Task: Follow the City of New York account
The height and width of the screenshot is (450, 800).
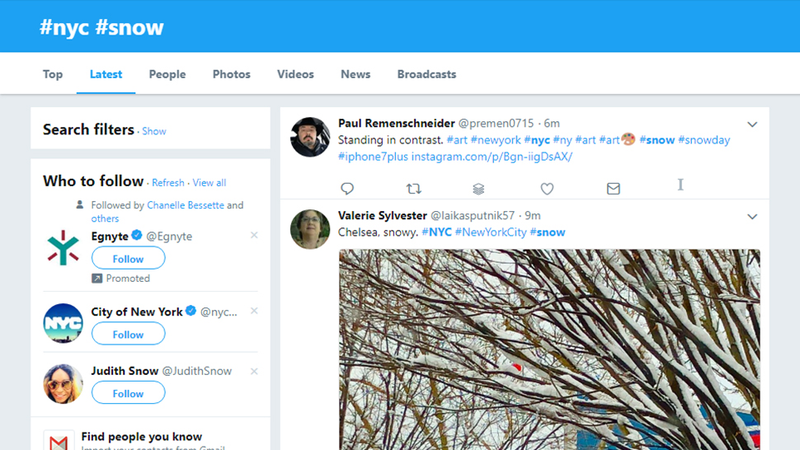Action: coord(128,334)
